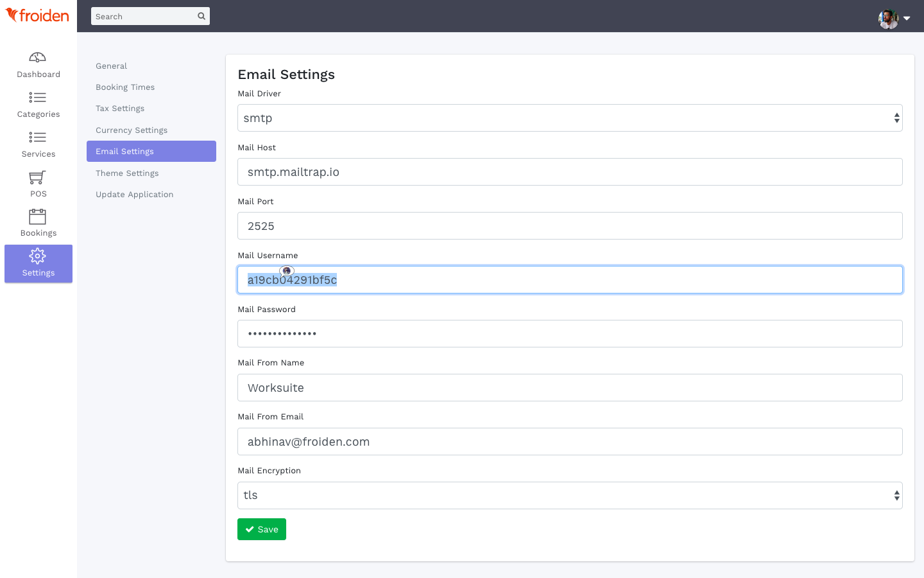924x578 pixels.
Task: Open the Booking Times settings tab
Action: coord(125,87)
